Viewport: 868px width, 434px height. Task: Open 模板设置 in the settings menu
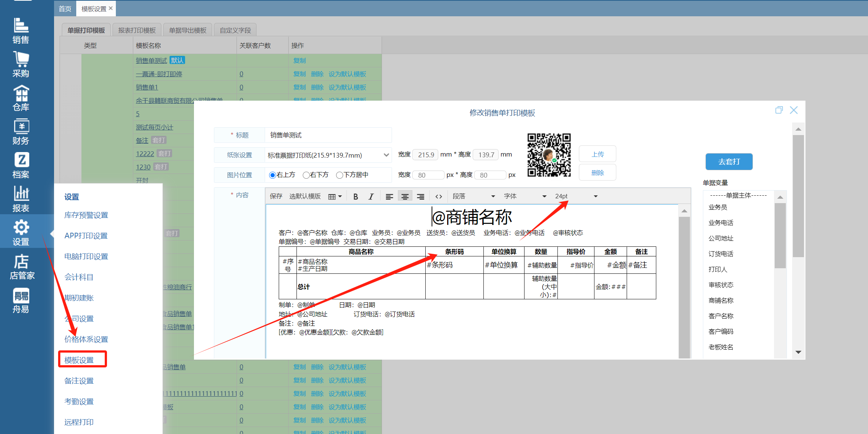(79, 360)
